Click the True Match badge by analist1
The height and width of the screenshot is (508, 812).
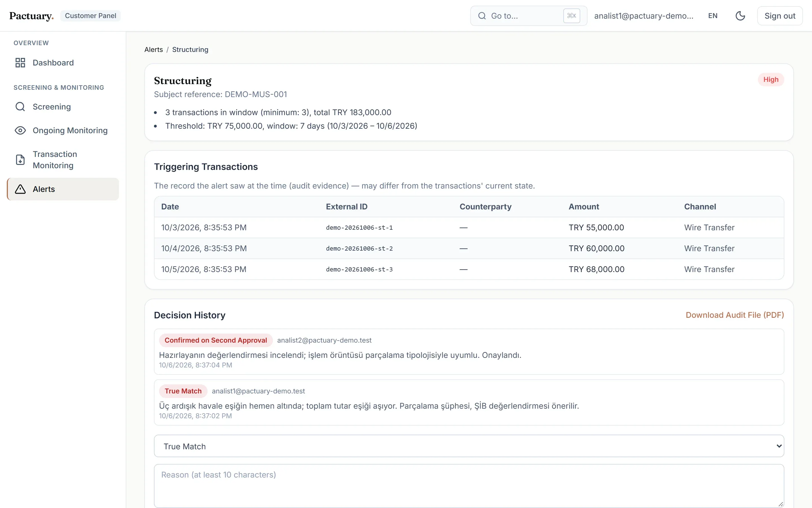pos(183,391)
